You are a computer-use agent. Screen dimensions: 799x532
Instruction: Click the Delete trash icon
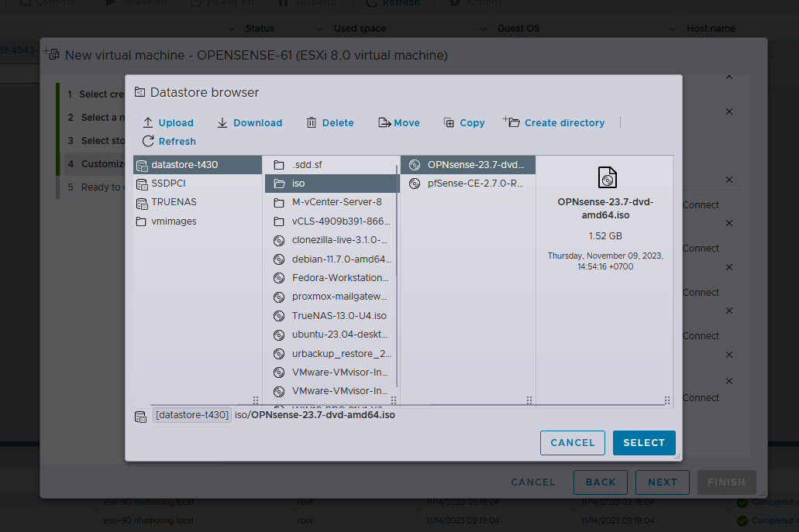point(312,122)
